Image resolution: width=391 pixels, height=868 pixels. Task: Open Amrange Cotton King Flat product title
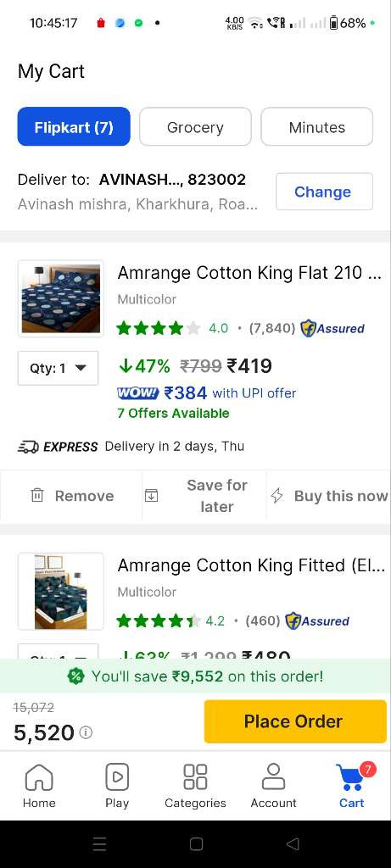249,272
